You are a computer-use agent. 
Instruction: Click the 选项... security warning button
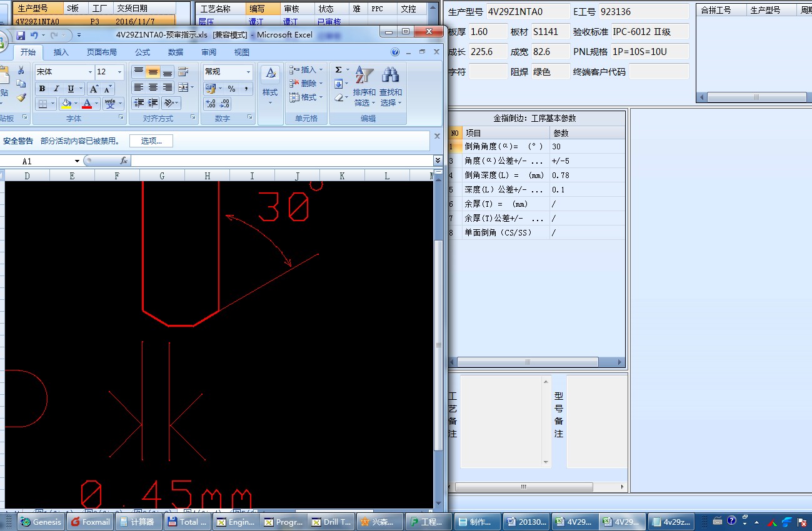[151, 141]
